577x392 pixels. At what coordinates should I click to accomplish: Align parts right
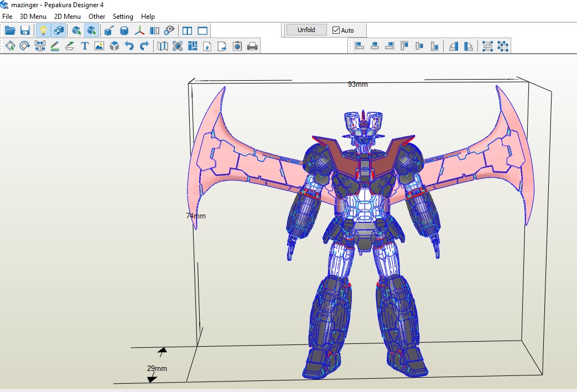pos(389,46)
